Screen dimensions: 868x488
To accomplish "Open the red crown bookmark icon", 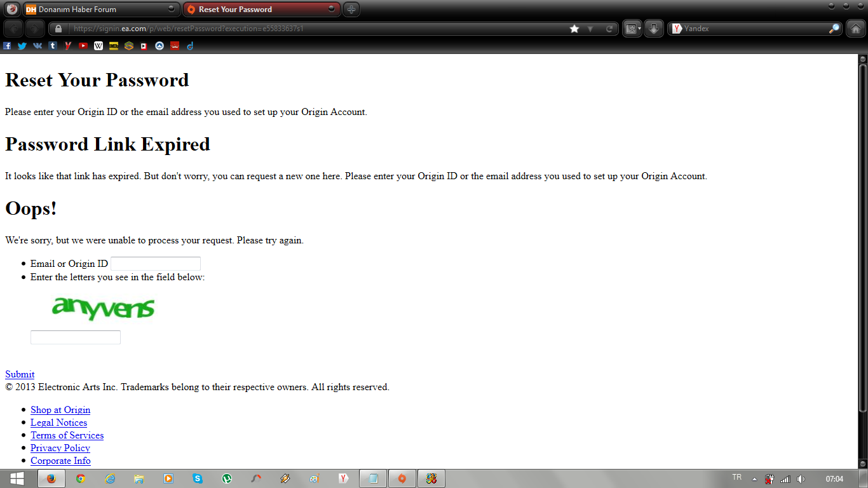I will pos(175,46).
